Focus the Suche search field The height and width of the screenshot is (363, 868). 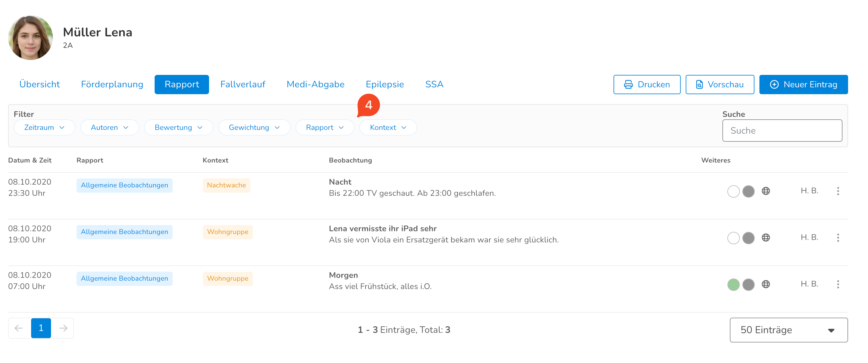pyautogui.click(x=782, y=131)
